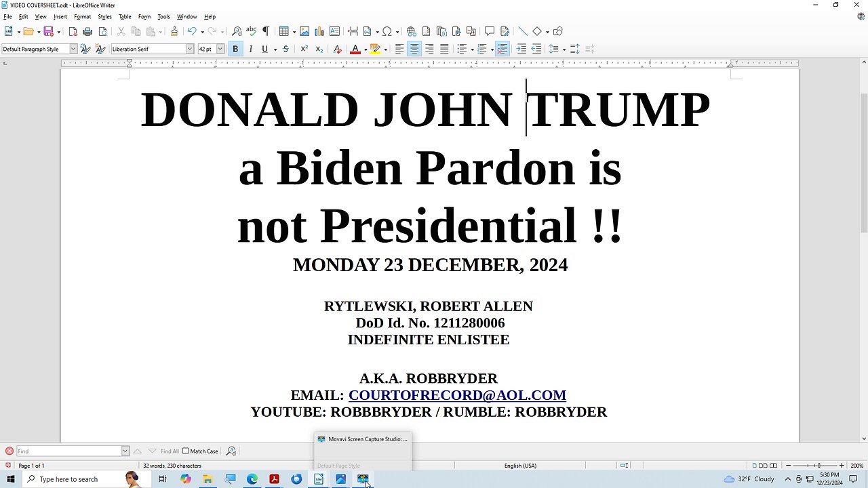Open the Paragraph Style dropdown
The height and width of the screenshot is (488, 868).
pyautogui.click(x=73, y=49)
